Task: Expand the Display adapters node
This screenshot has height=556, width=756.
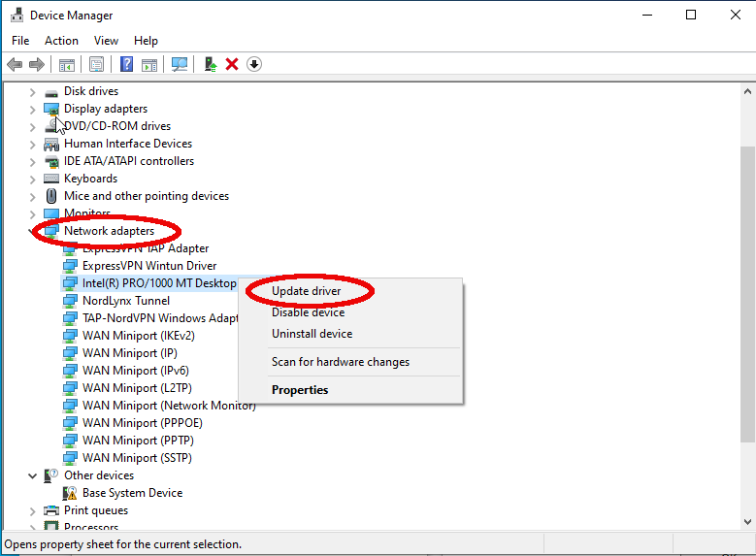Action: coord(33,109)
